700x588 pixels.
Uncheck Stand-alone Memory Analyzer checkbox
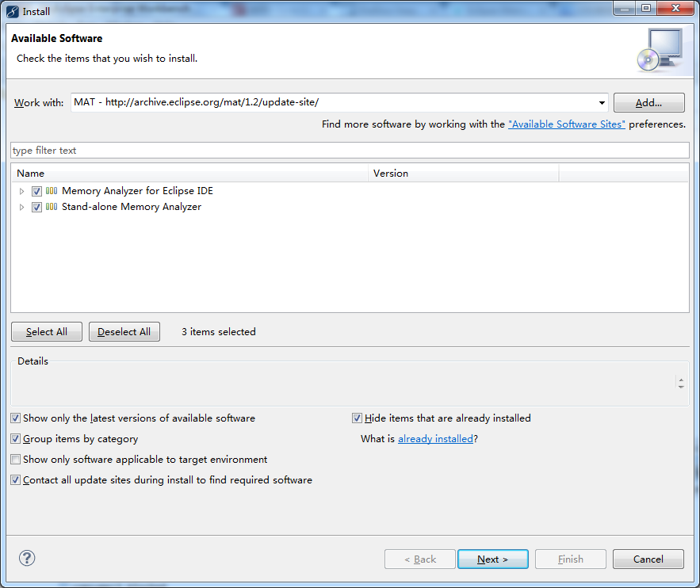tap(36, 207)
